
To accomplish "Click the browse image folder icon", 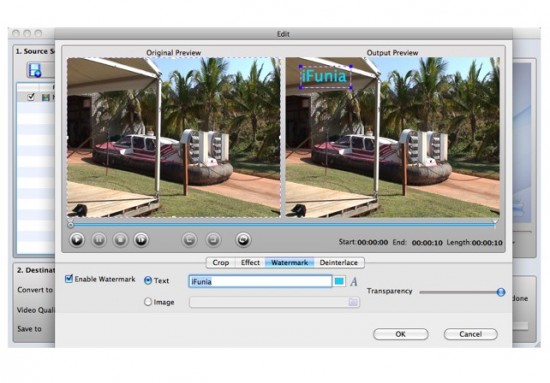I will tap(353, 302).
